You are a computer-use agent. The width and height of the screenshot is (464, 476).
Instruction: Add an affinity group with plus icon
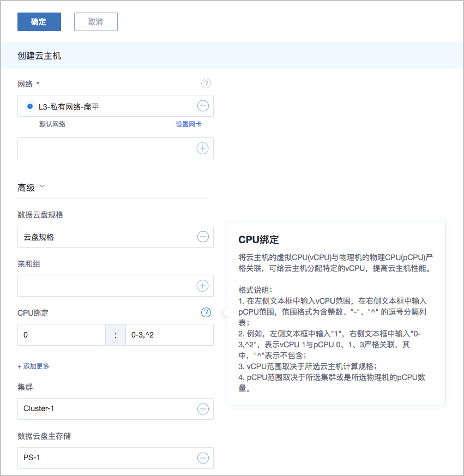(202, 286)
